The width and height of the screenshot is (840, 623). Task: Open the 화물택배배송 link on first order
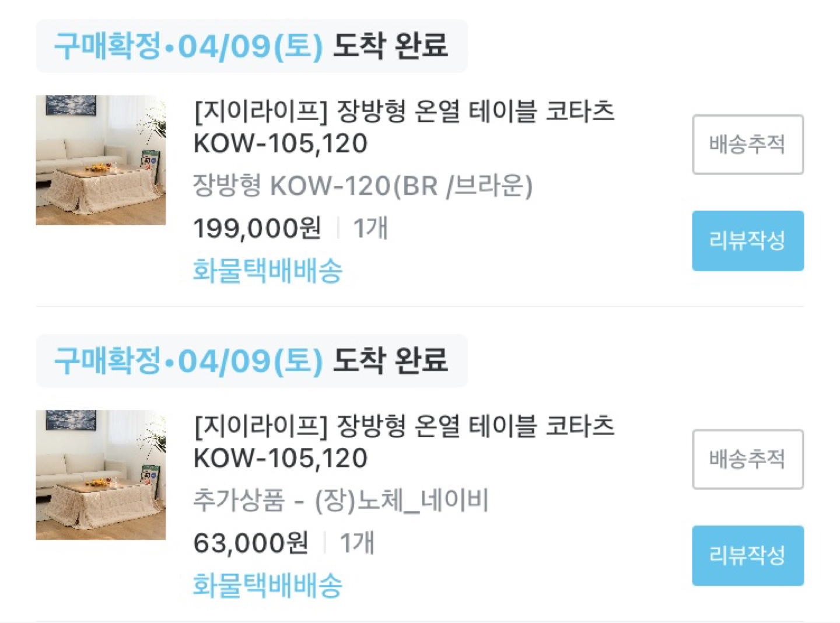pos(267,271)
